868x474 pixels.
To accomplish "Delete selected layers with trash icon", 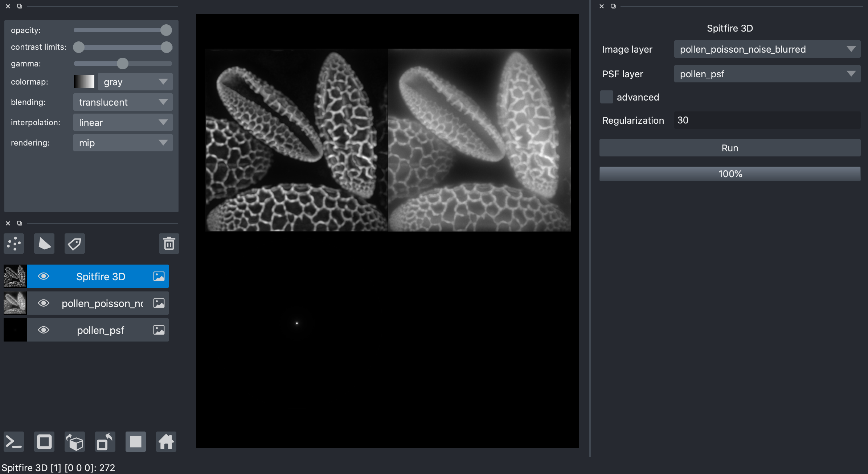I will [x=169, y=244].
